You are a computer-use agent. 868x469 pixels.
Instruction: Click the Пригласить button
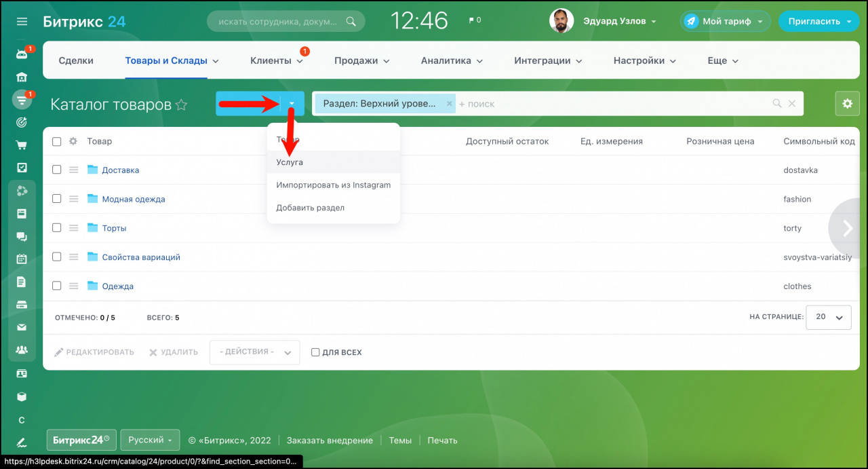tap(819, 21)
